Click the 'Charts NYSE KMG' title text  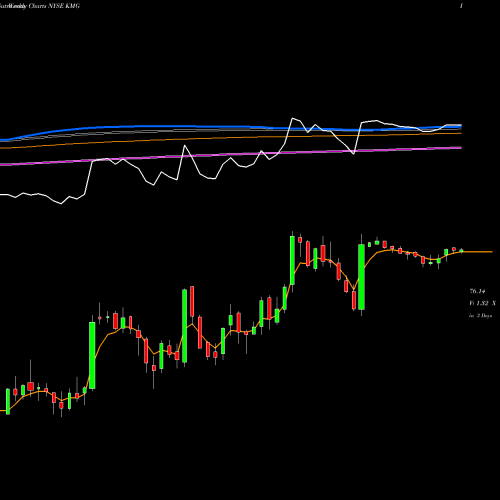click(54, 6)
